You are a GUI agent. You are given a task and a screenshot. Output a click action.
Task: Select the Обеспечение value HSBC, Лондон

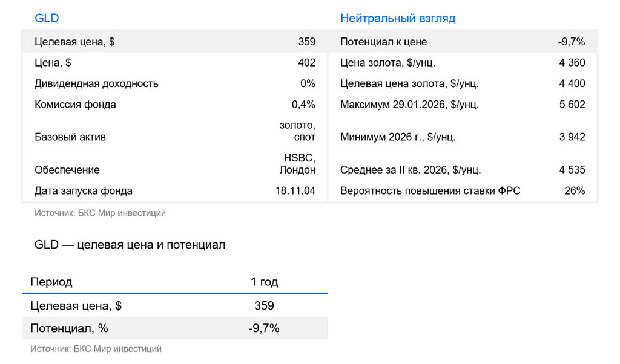[x=297, y=164]
